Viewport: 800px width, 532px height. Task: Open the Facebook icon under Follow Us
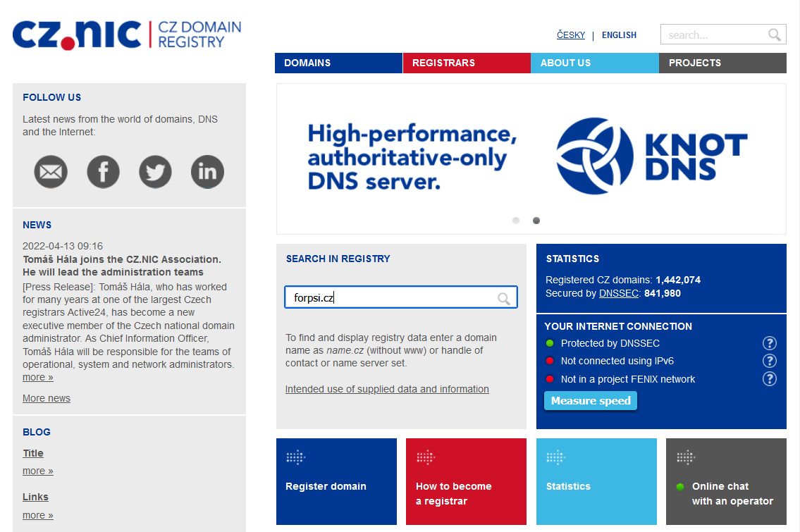103,172
